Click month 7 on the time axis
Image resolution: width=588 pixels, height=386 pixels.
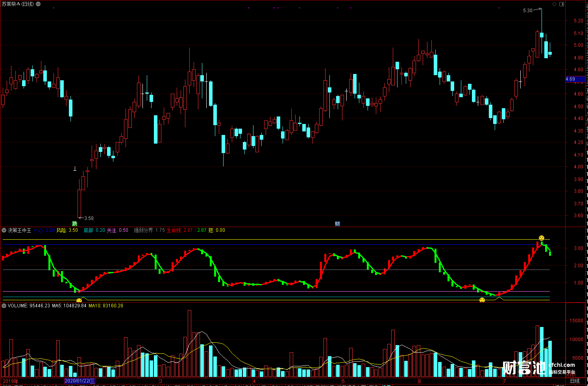click(x=504, y=381)
